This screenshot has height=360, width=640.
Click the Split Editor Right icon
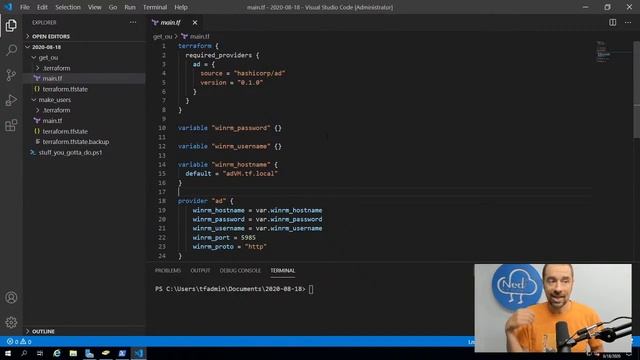coord(613,22)
